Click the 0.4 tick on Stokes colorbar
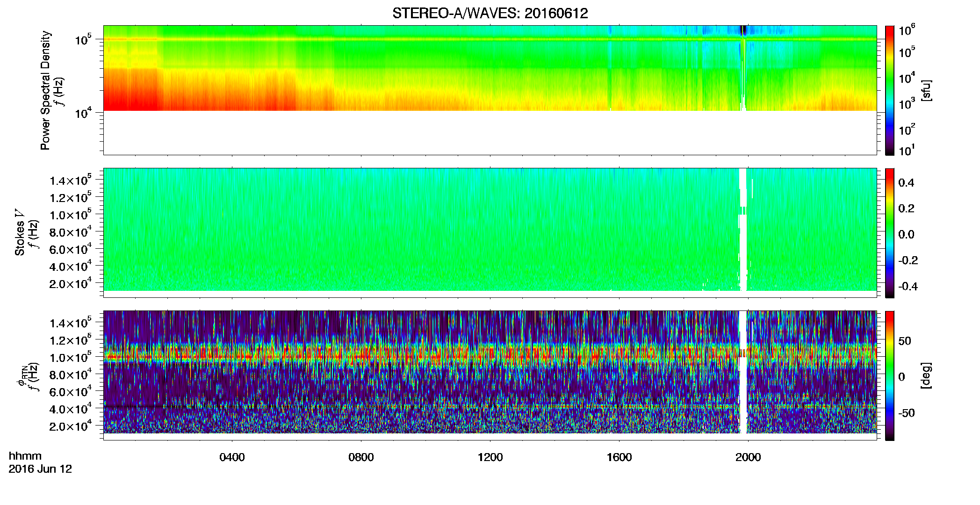Screen dimensions: 980x505 (x=906, y=183)
